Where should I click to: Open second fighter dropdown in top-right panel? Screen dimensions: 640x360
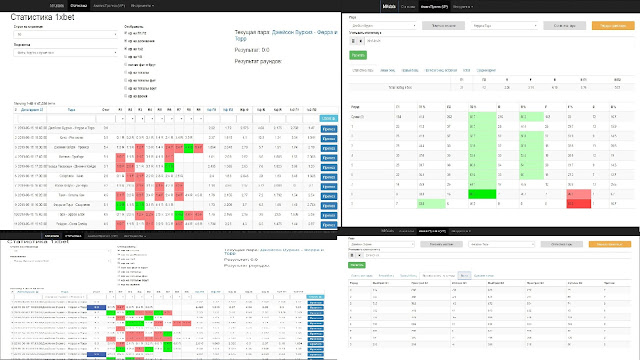click(505, 26)
